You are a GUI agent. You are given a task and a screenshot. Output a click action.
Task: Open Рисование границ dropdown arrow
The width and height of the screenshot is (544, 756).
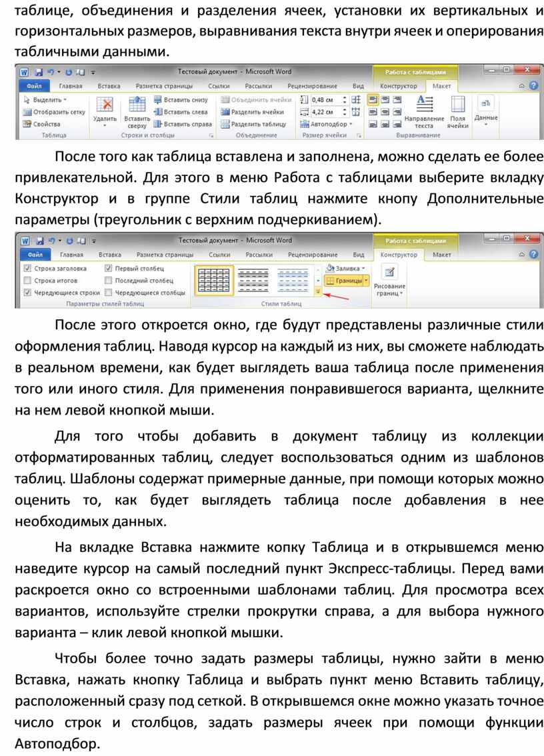point(401,293)
